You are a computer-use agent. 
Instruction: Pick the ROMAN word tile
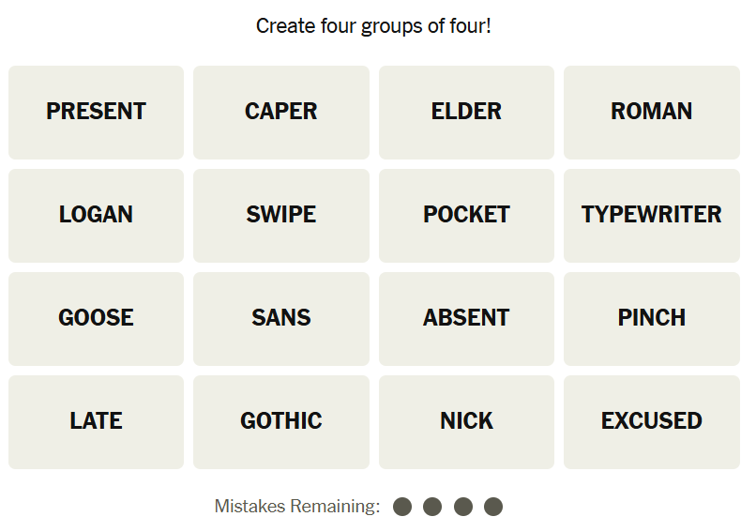tap(651, 112)
